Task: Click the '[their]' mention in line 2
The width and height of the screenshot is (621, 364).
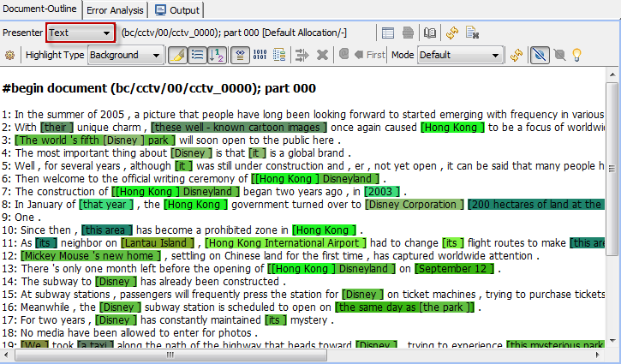Action: coord(57,128)
